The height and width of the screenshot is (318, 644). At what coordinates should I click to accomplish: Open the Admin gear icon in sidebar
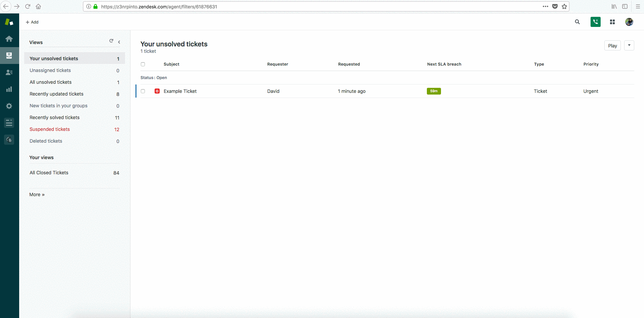pyautogui.click(x=9, y=106)
